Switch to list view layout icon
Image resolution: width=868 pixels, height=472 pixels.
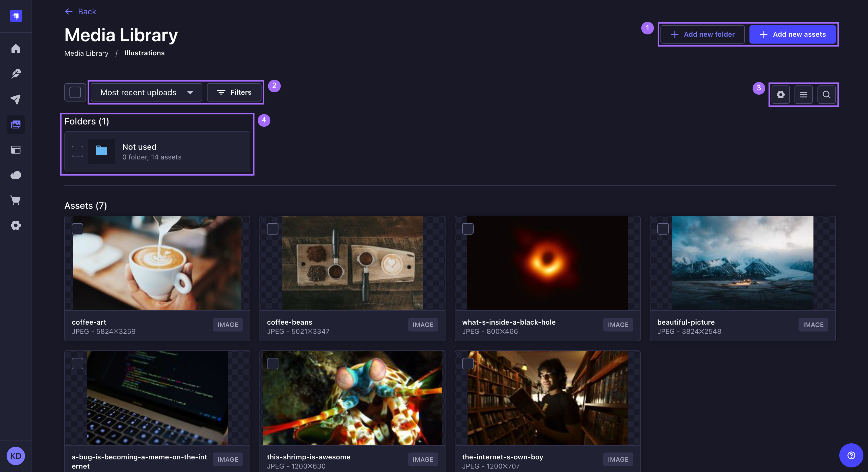(804, 95)
